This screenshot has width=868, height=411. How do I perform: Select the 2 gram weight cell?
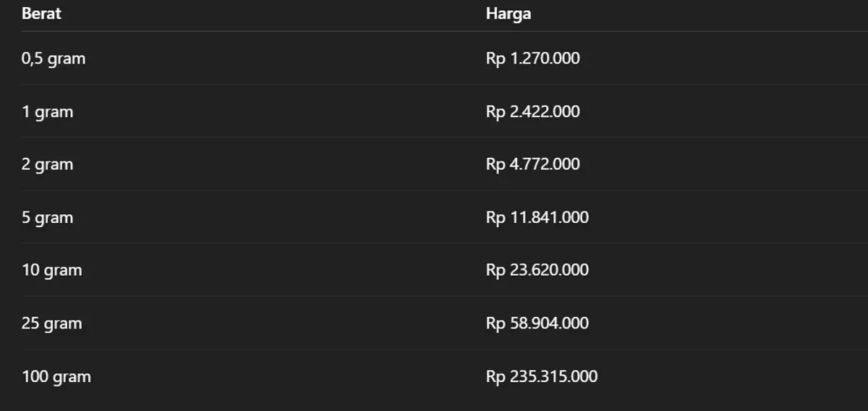pos(47,164)
